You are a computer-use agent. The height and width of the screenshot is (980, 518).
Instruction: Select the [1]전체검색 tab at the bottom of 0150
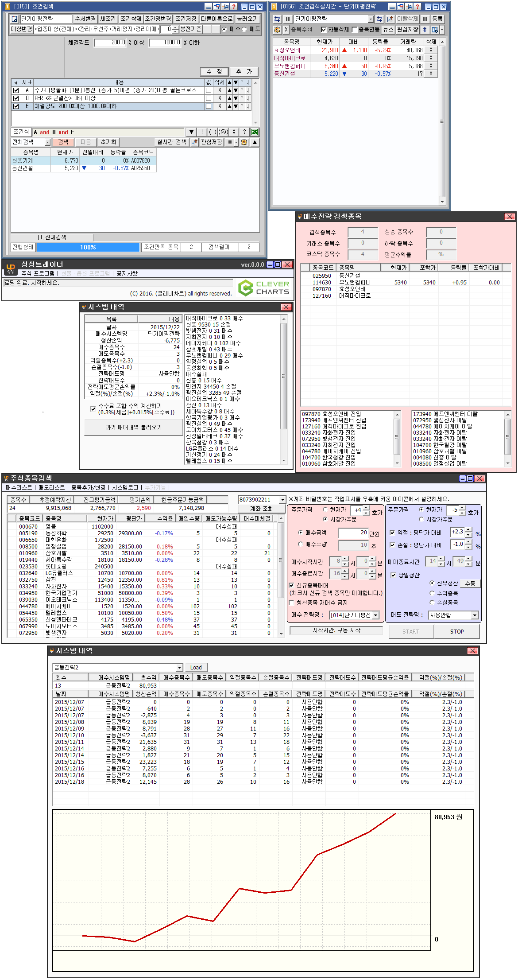[52, 237]
